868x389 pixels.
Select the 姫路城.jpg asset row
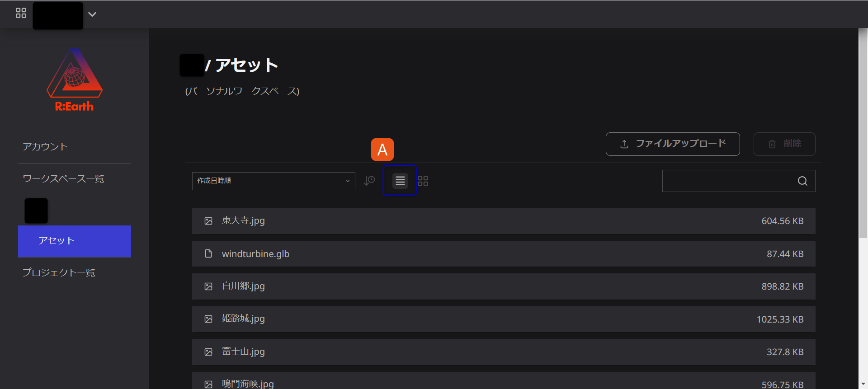click(x=504, y=319)
